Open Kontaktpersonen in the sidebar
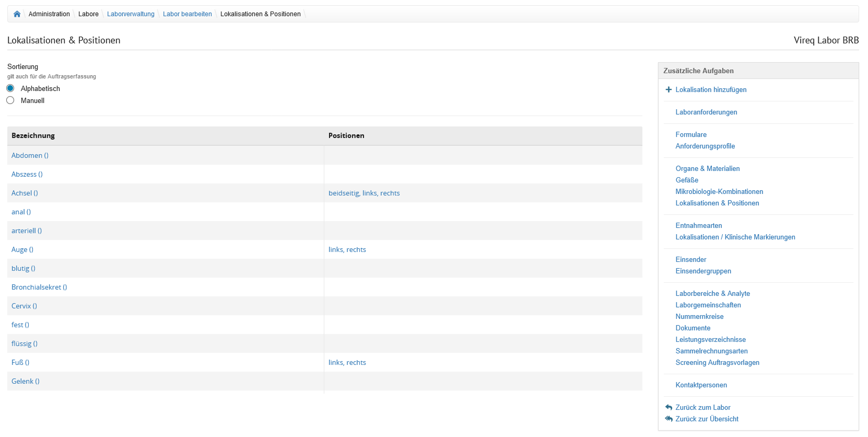This screenshot has height=437, width=868. tap(701, 385)
